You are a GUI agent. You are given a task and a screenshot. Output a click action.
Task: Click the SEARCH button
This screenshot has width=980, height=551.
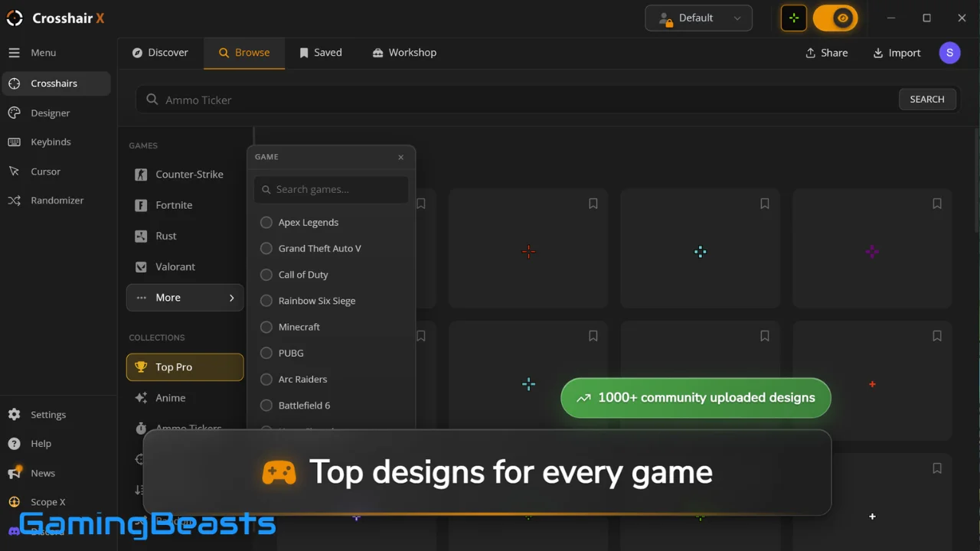927,99
